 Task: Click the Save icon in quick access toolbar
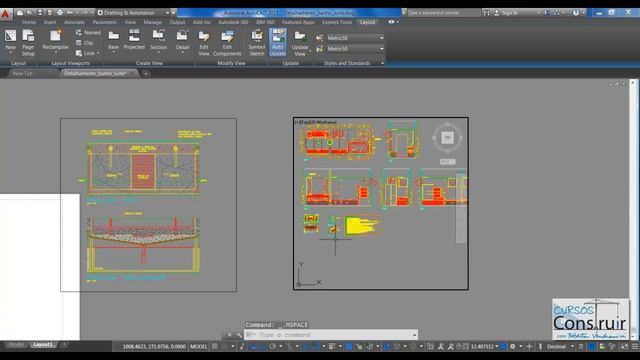pos(40,13)
